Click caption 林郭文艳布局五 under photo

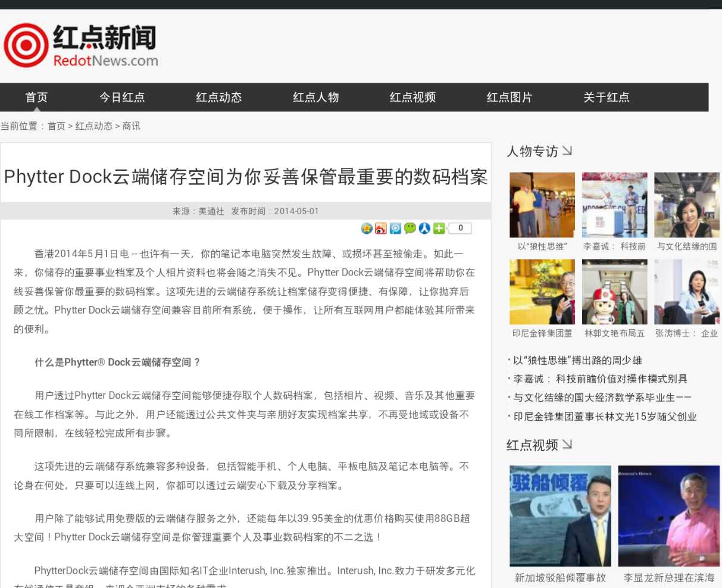click(615, 333)
